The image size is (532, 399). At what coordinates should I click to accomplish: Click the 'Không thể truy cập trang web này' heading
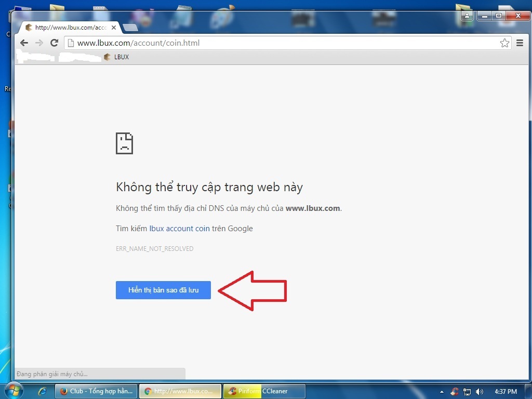[209, 187]
